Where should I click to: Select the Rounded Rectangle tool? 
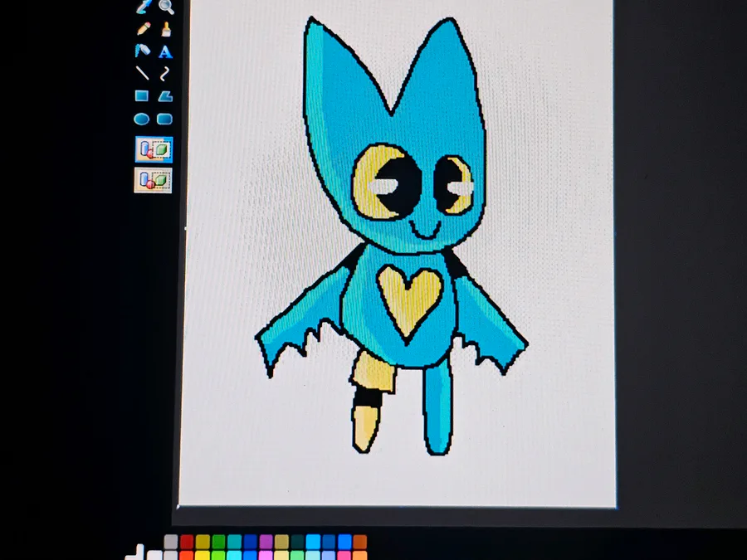165,119
